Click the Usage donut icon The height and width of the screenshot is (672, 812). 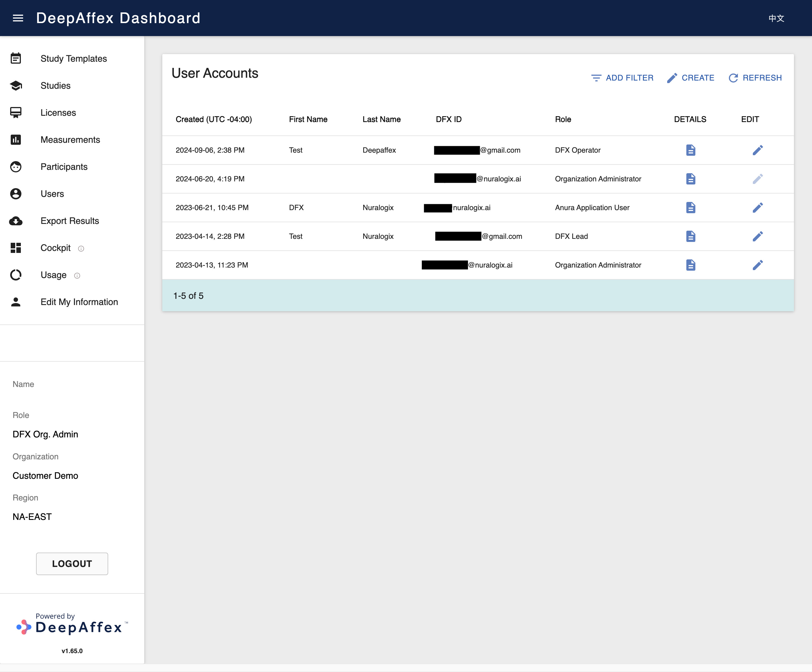(16, 275)
